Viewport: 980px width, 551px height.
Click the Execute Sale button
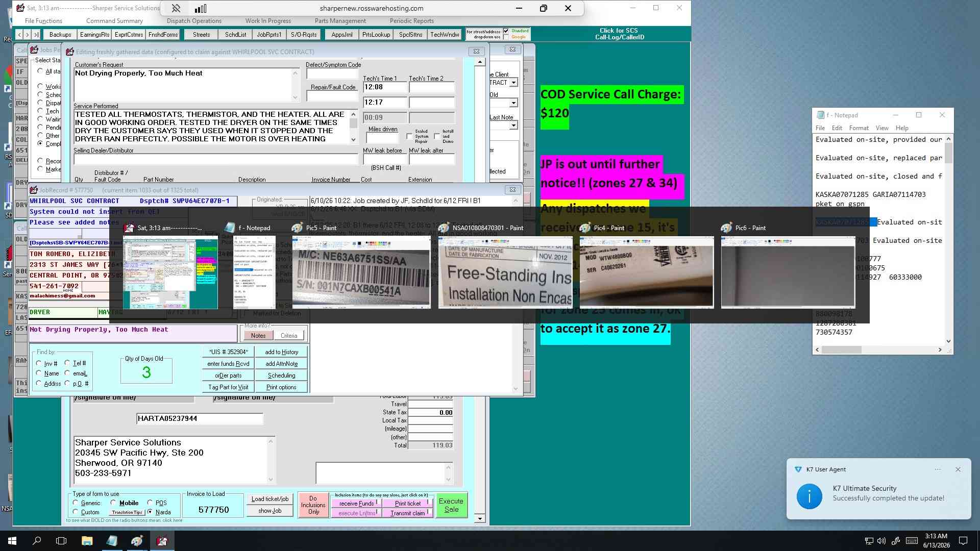(451, 506)
